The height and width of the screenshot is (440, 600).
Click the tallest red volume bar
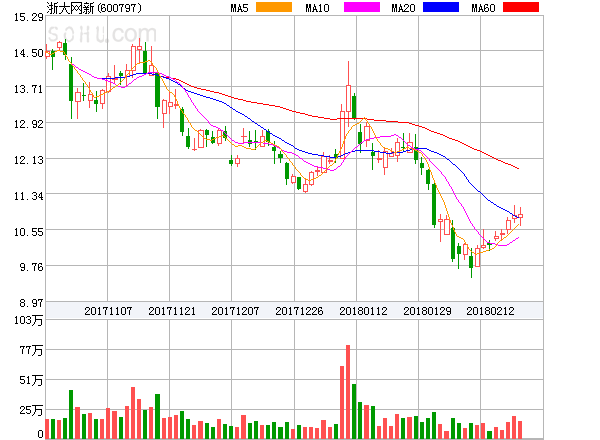click(x=348, y=392)
